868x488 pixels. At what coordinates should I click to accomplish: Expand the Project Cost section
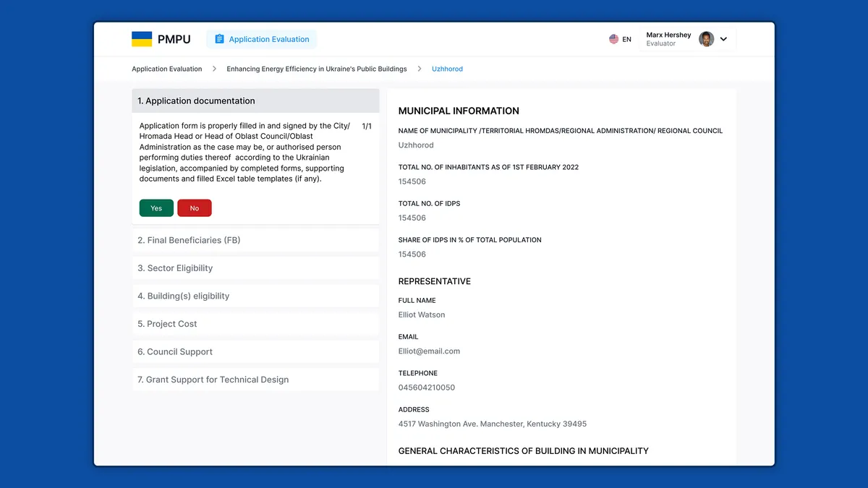tap(255, 324)
